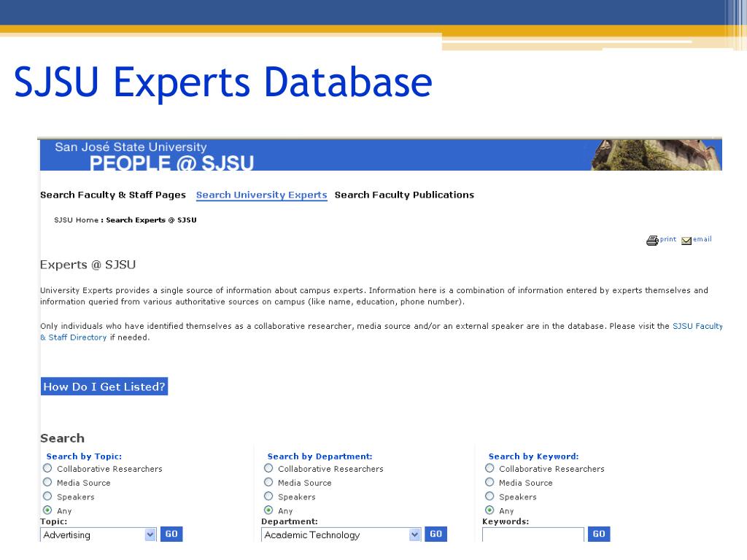Select Media Source under Search by Topic
Viewport: 747px width, 560px height.
point(47,482)
